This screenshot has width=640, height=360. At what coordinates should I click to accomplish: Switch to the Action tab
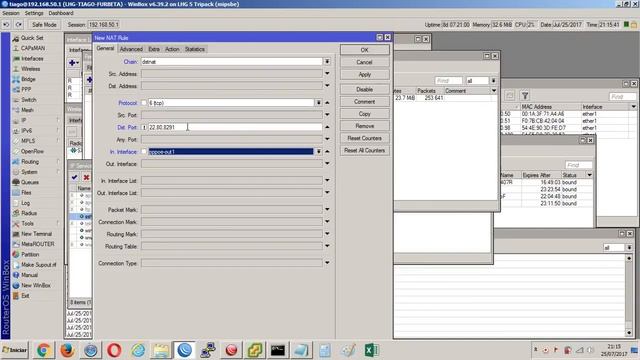[172, 49]
